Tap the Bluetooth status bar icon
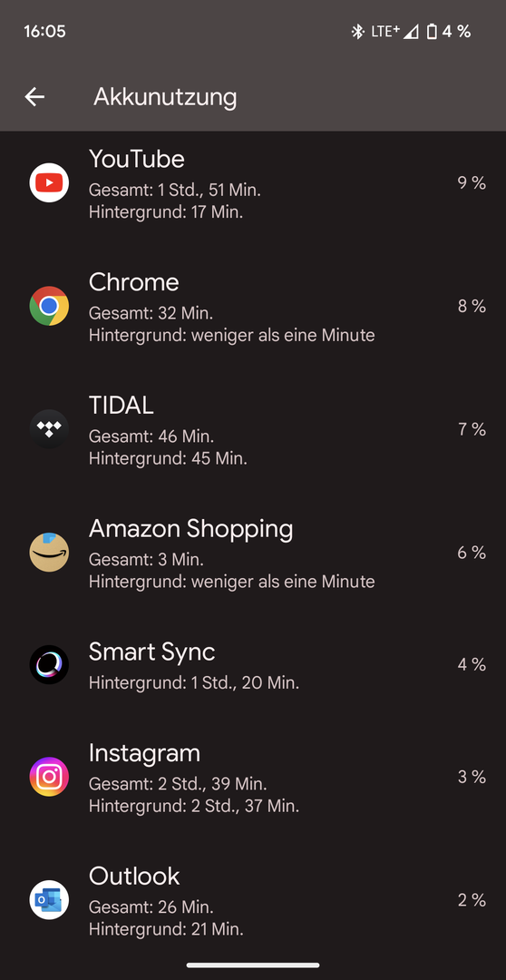 [x=357, y=31]
